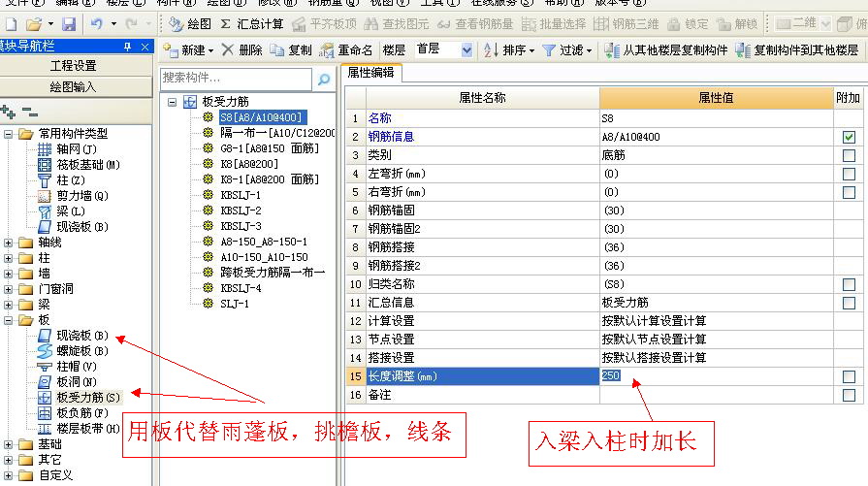Toggle 附加 checkbox for 类别 row
The image size is (868, 486).
(849, 155)
